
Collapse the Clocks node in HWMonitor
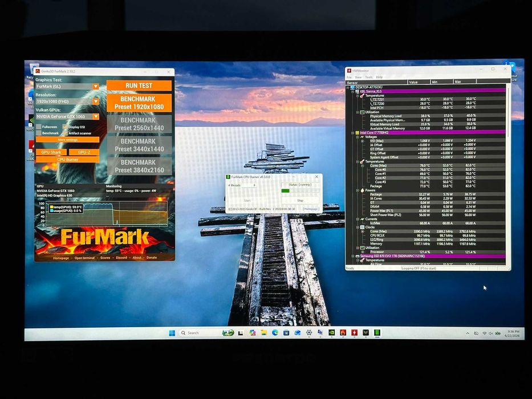358,227
